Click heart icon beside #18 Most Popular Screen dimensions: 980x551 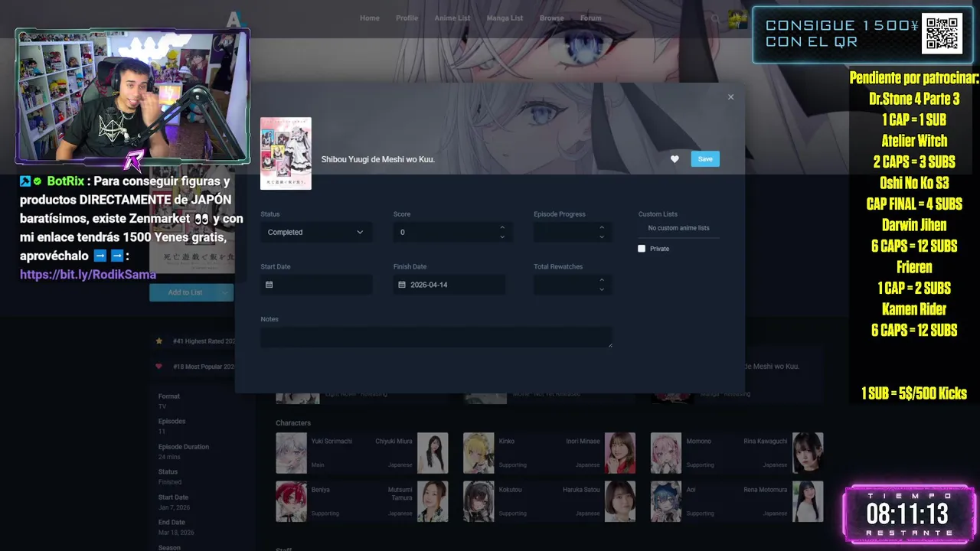click(159, 367)
